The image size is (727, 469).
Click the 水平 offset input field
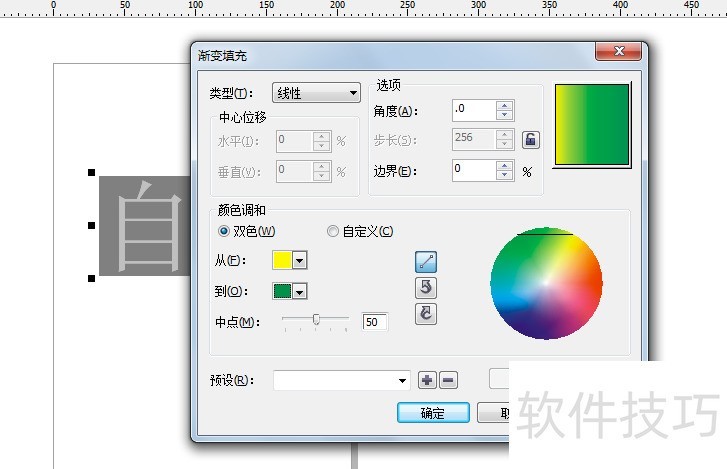(294, 141)
